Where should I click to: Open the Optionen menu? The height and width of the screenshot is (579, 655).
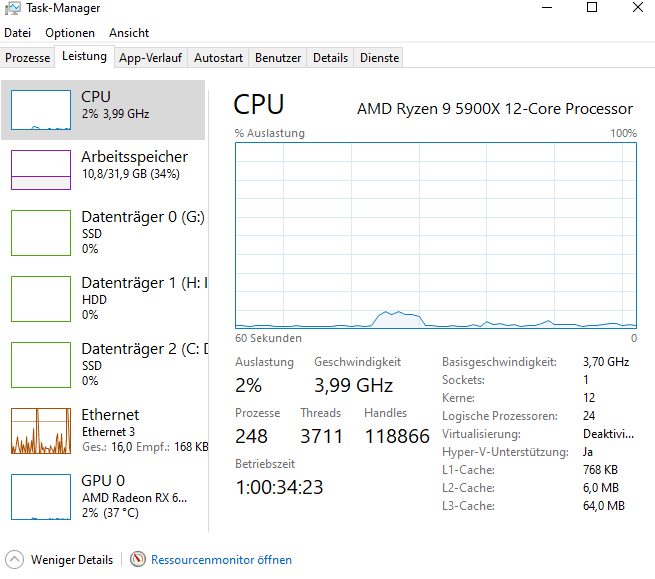pyautogui.click(x=70, y=33)
